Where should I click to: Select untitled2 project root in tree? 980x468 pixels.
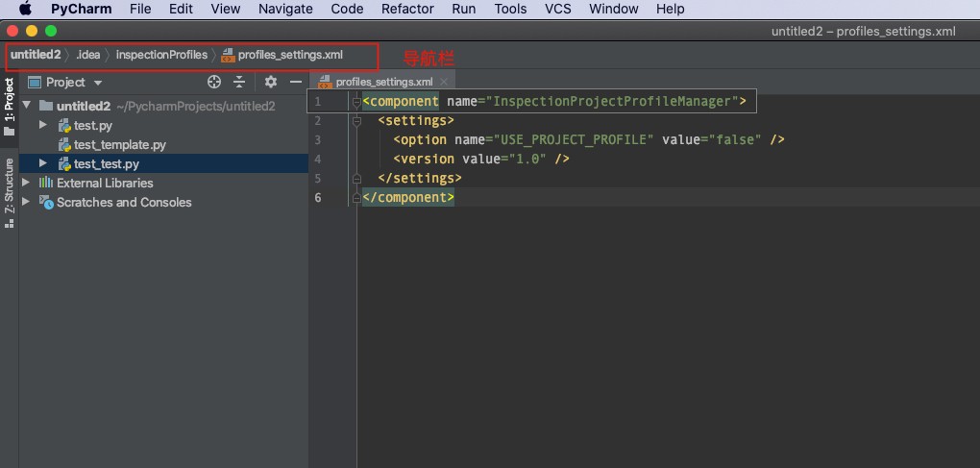tap(84, 107)
